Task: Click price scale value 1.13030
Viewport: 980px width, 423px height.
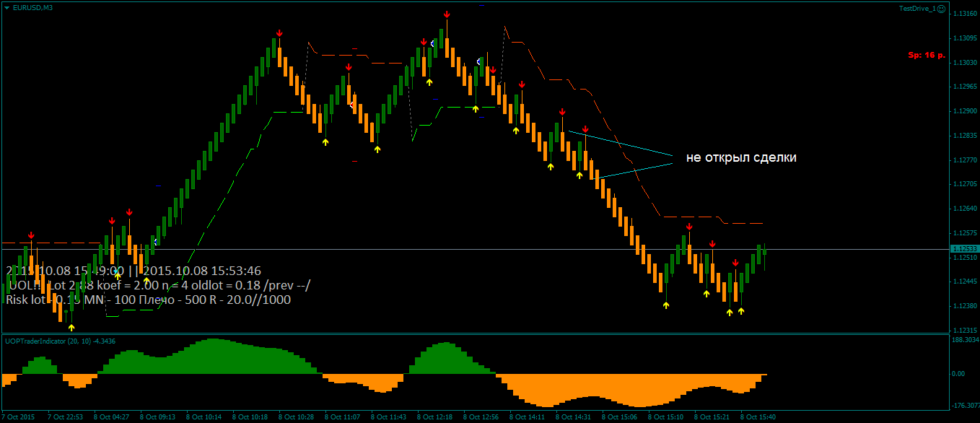Action: tap(965, 62)
